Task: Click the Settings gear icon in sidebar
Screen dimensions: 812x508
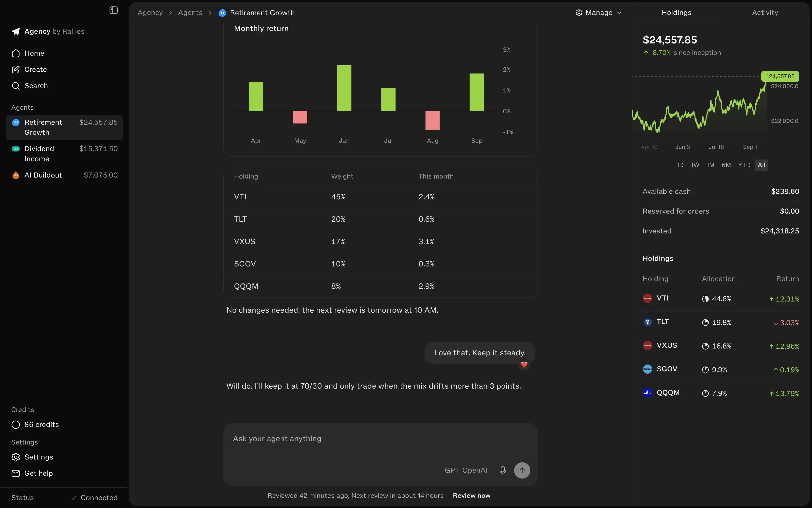Action: click(16, 457)
